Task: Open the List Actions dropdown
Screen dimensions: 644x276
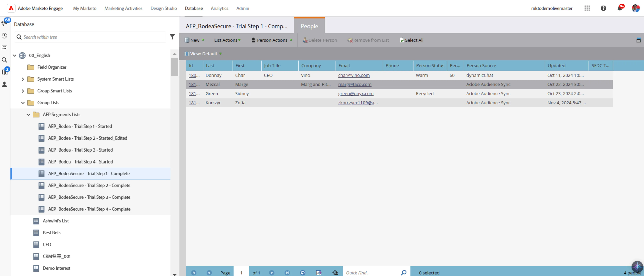Action: [227, 40]
